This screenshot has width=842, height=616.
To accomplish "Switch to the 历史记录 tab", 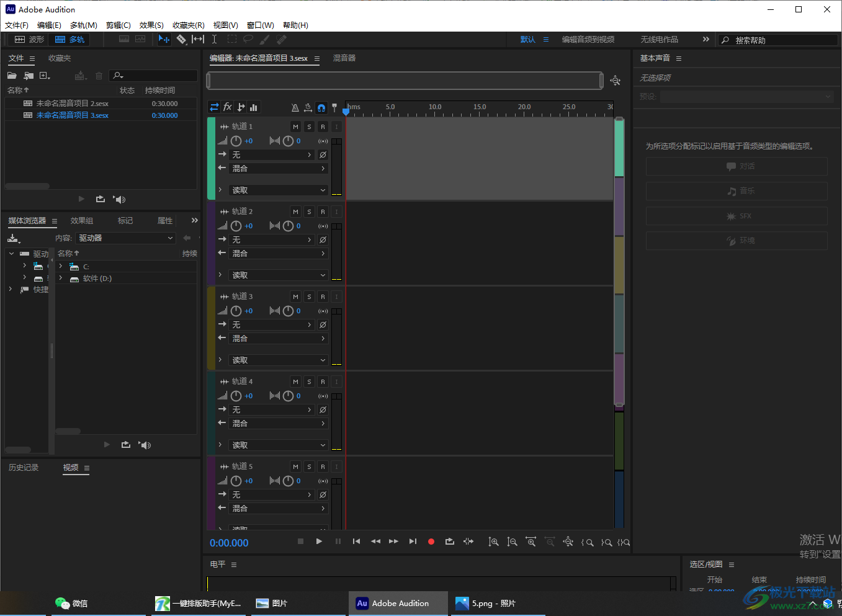I will (24, 468).
